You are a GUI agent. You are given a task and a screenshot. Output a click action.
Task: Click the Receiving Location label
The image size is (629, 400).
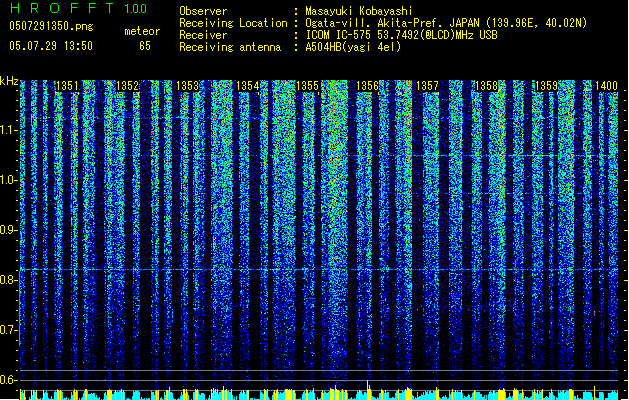tap(233, 23)
